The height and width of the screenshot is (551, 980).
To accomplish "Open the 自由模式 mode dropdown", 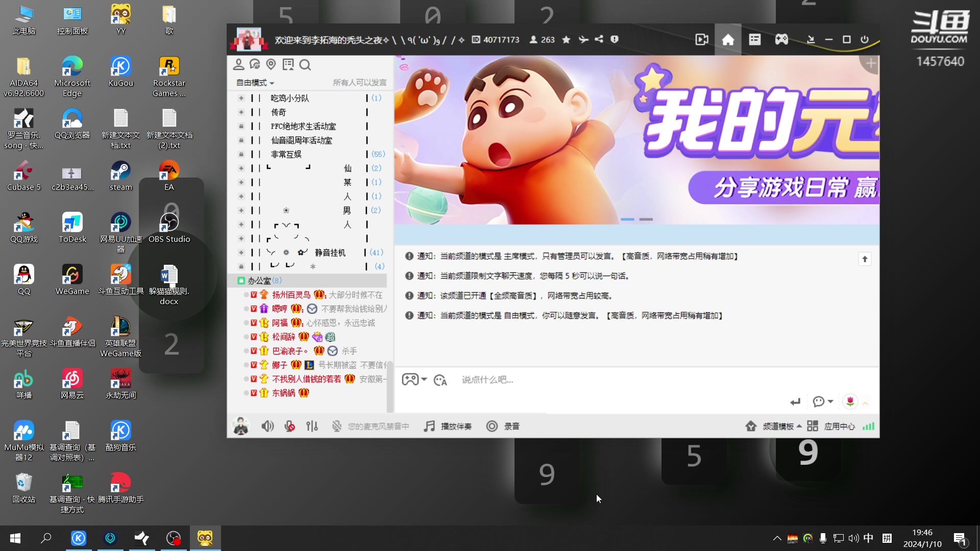I will 254,82.
